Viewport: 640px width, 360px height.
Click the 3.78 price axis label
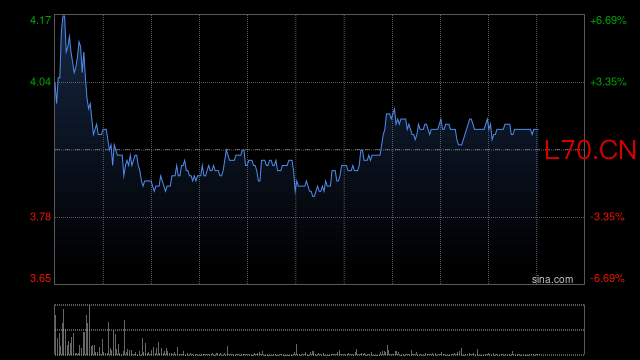click(40, 217)
